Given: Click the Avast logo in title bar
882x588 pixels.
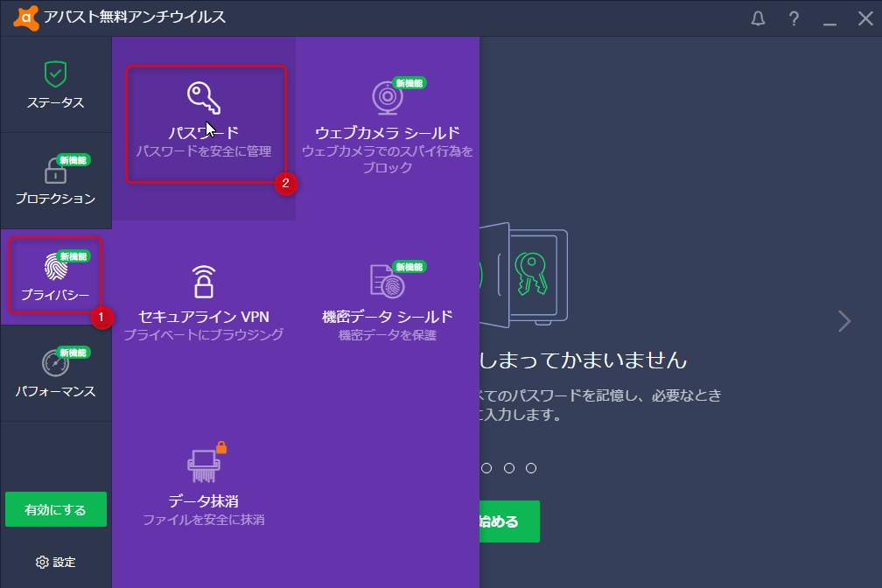Looking at the screenshot, I should 26,17.
